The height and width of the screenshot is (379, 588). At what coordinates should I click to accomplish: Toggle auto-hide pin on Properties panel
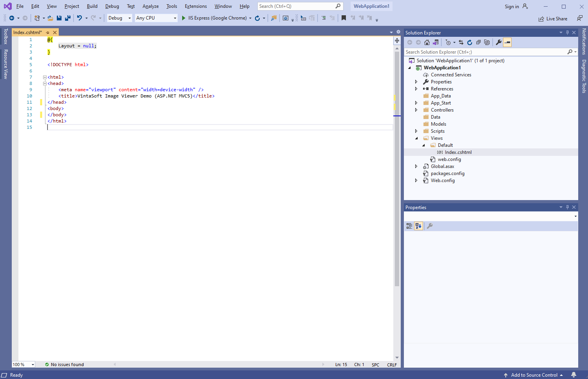click(567, 207)
